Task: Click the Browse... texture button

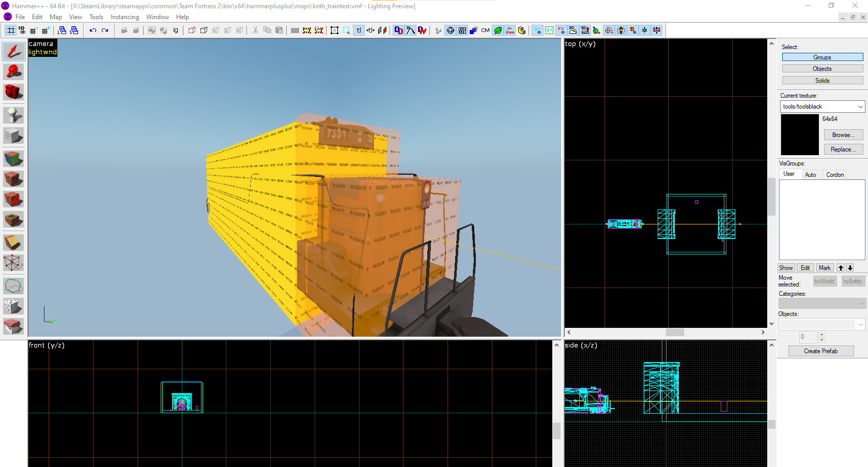Action: point(843,135)
